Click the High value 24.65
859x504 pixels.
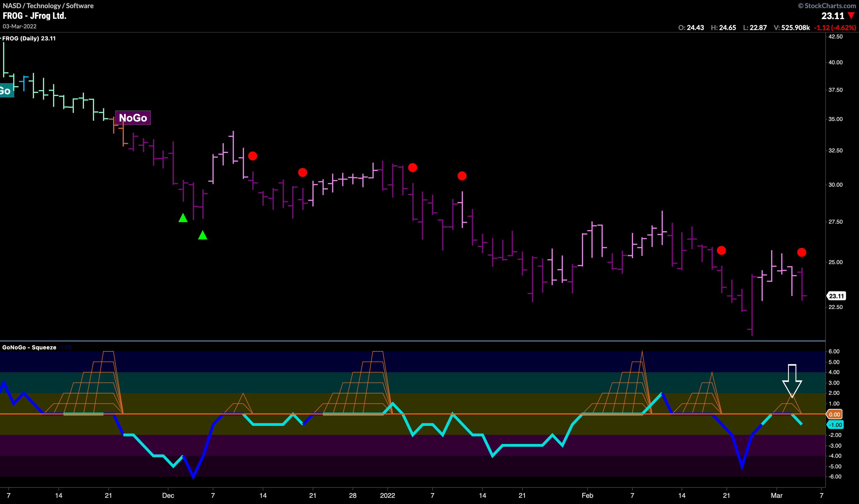click(727, 28)
